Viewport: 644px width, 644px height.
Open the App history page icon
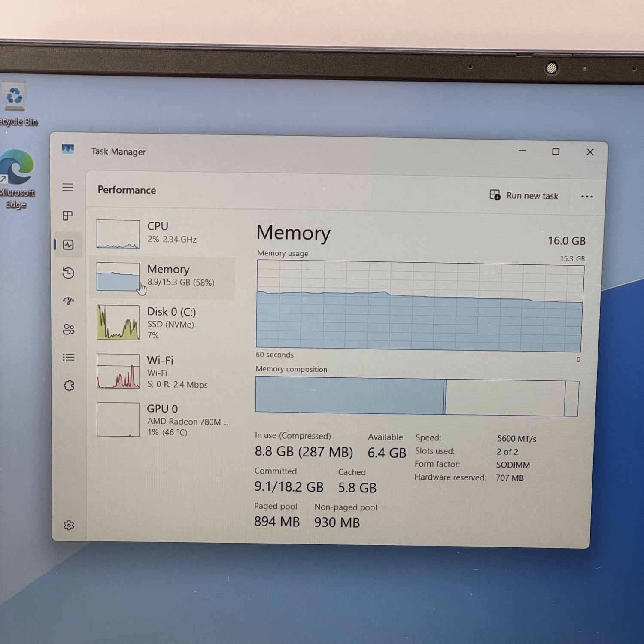coord(68,273)
